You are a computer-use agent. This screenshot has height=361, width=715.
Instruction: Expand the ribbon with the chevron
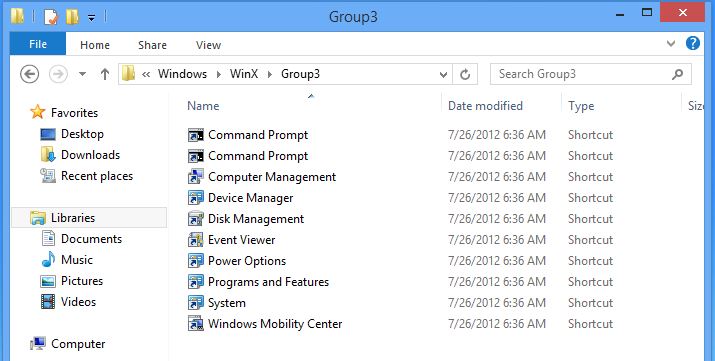point(671,44)
